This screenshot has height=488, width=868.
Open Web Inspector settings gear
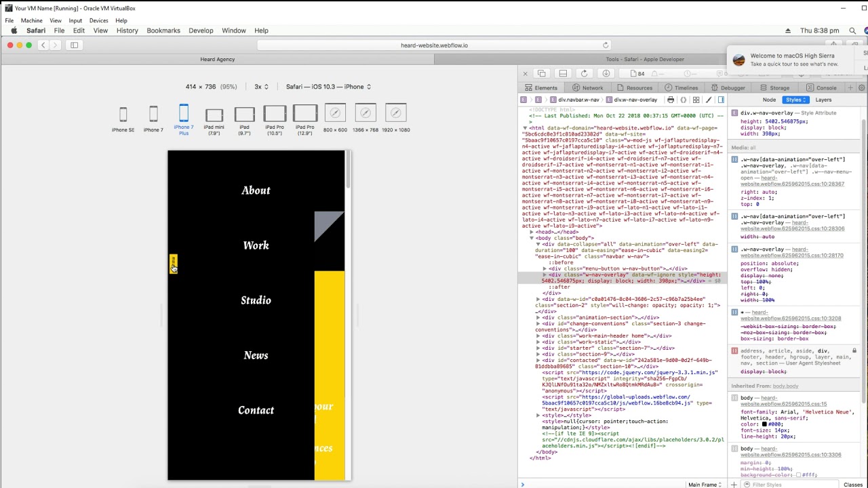coord(862,88)
